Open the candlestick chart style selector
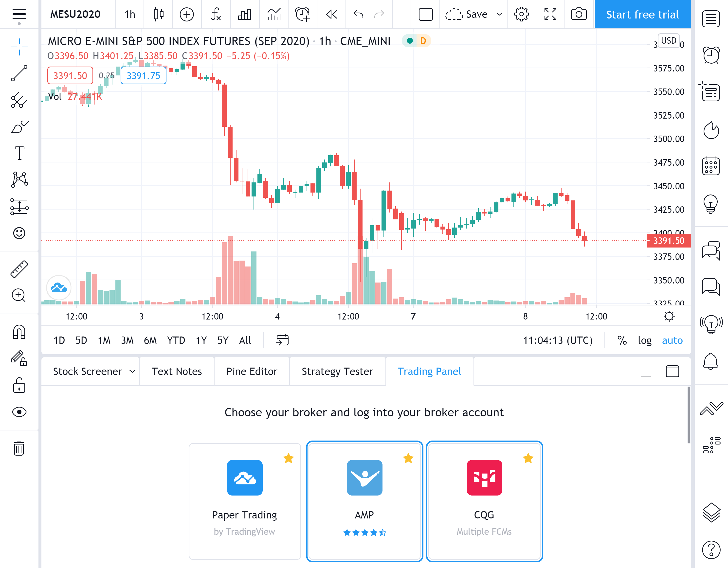This screenshot has width=728, height=568. [158, 14]
